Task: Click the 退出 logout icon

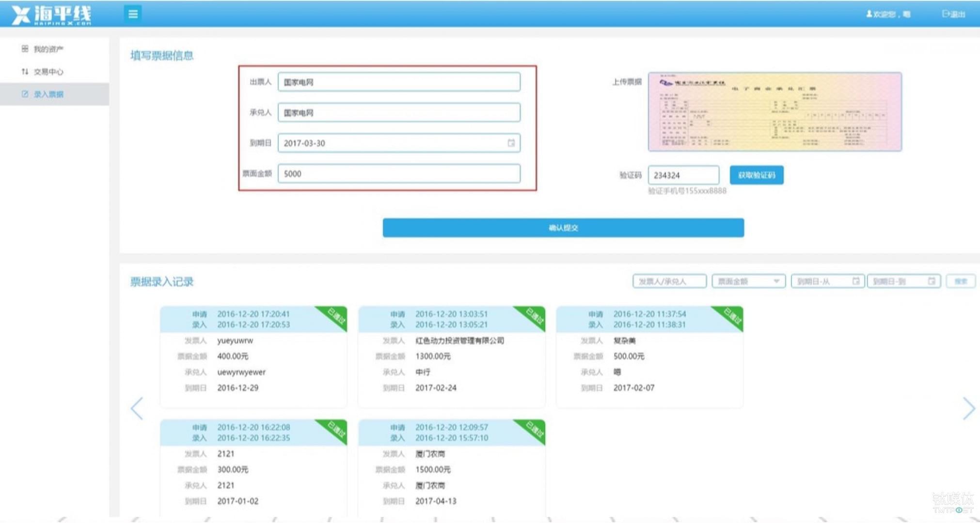Action: [x=946, y=14]
